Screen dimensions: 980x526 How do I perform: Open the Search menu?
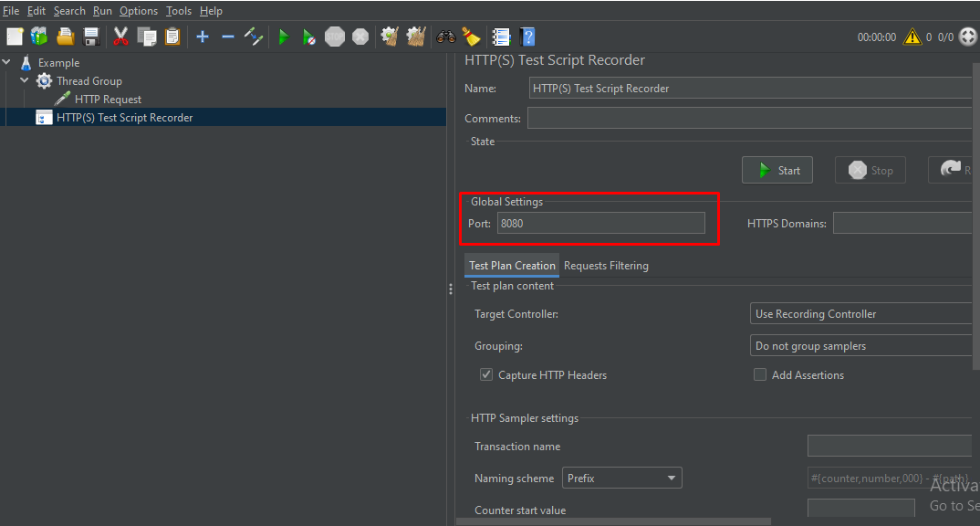click(x=69, y=11)
